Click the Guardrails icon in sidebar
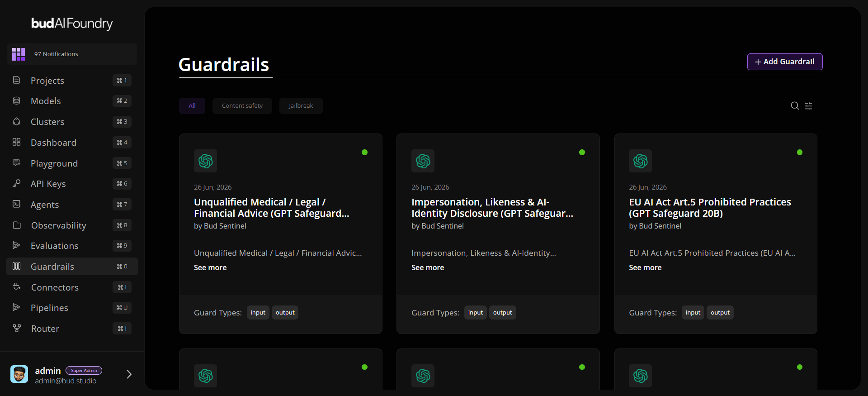This screenshot has width=868, height=396. [x=17, y=266]
